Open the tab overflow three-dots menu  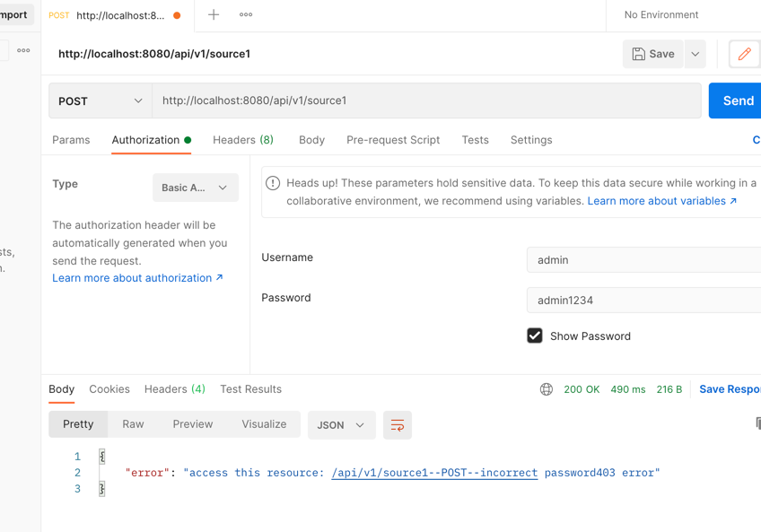click(246, 14)
